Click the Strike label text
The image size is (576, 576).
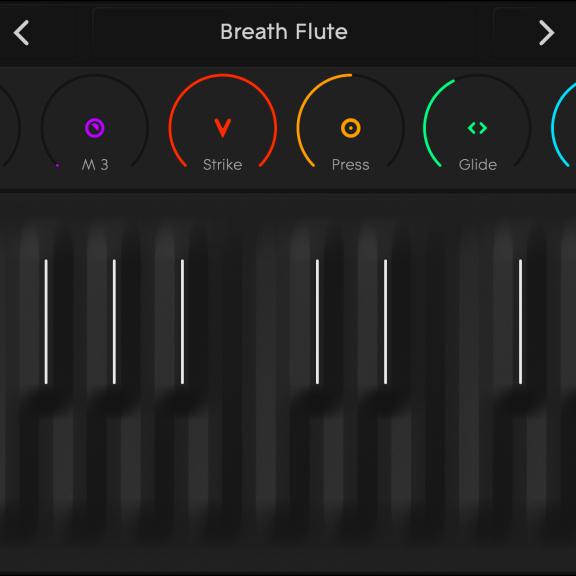point(223,165)
